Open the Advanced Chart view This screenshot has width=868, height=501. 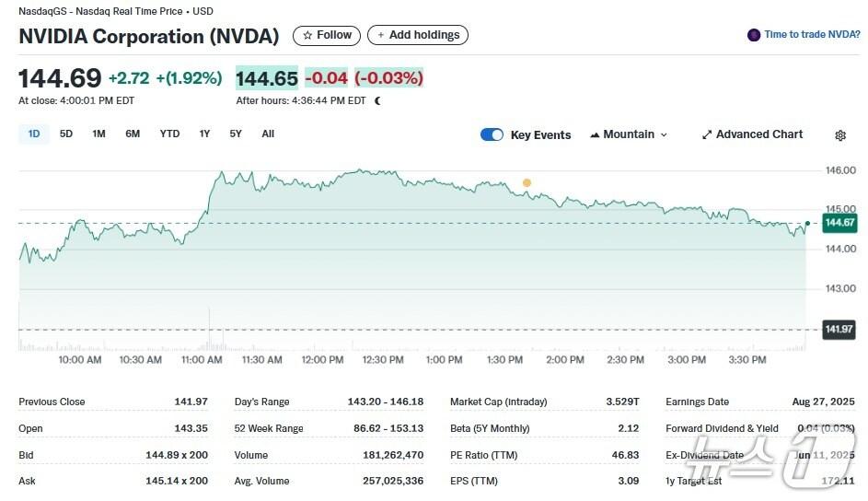pyautogui.click(x=751, y=134)
